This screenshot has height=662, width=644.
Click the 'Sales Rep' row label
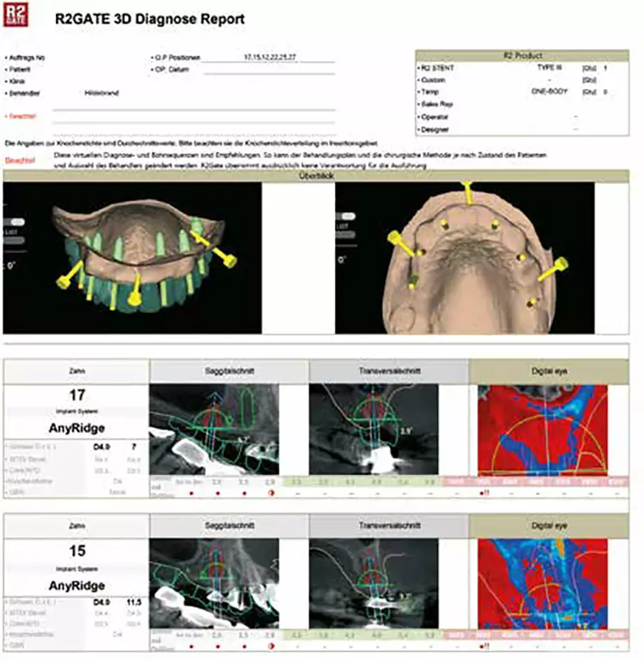point(437,104)
